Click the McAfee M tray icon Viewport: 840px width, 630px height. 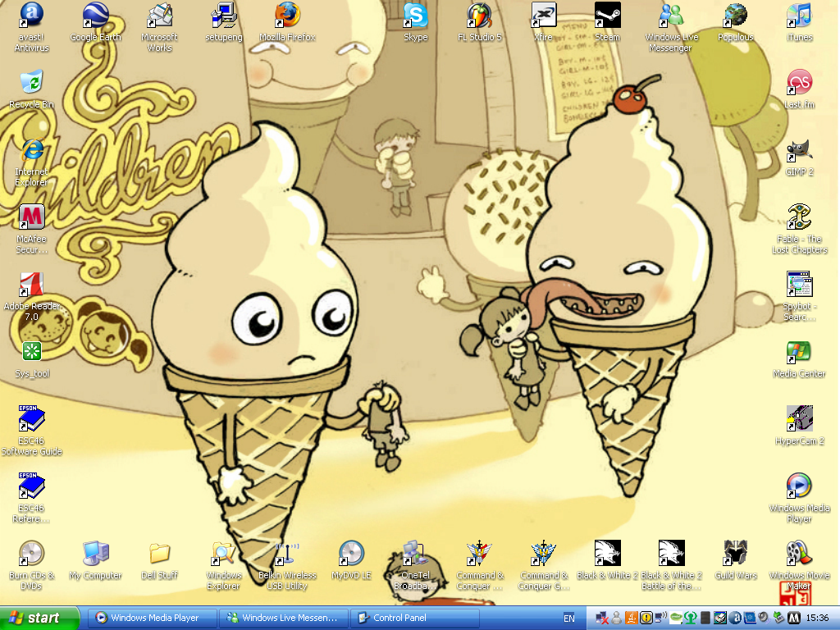(x=794, y=618)
